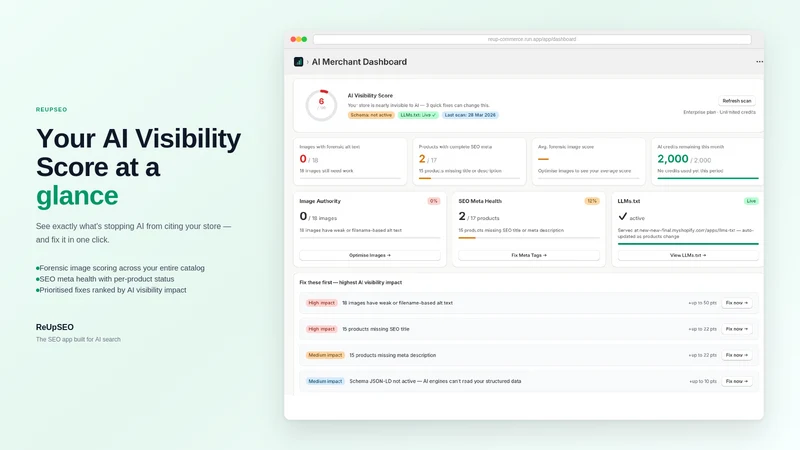800x450 pixels.
Task: Click the AI Visibility Score gauge showing 6
Action: [321, 105]
